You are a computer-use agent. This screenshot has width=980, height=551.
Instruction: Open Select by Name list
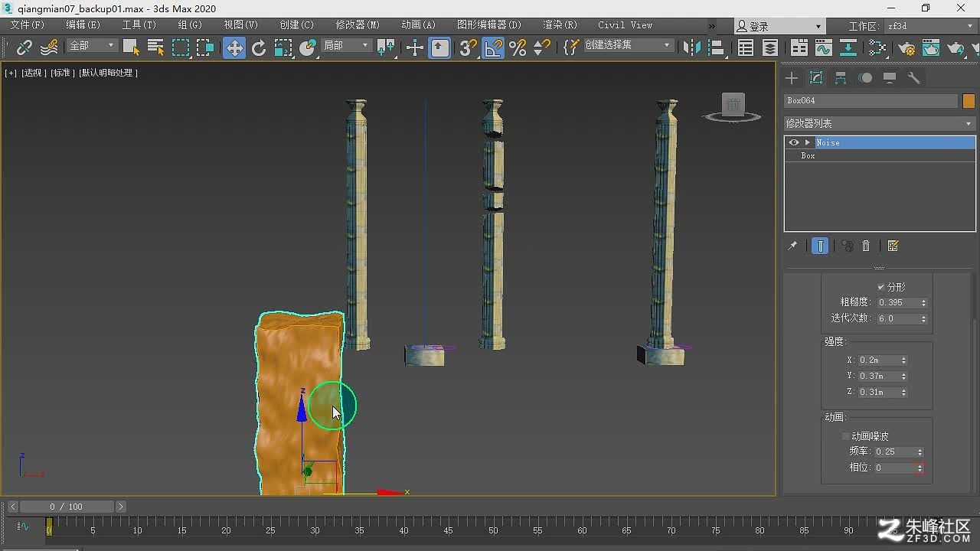pyautogui.click(x=155, y=47)
